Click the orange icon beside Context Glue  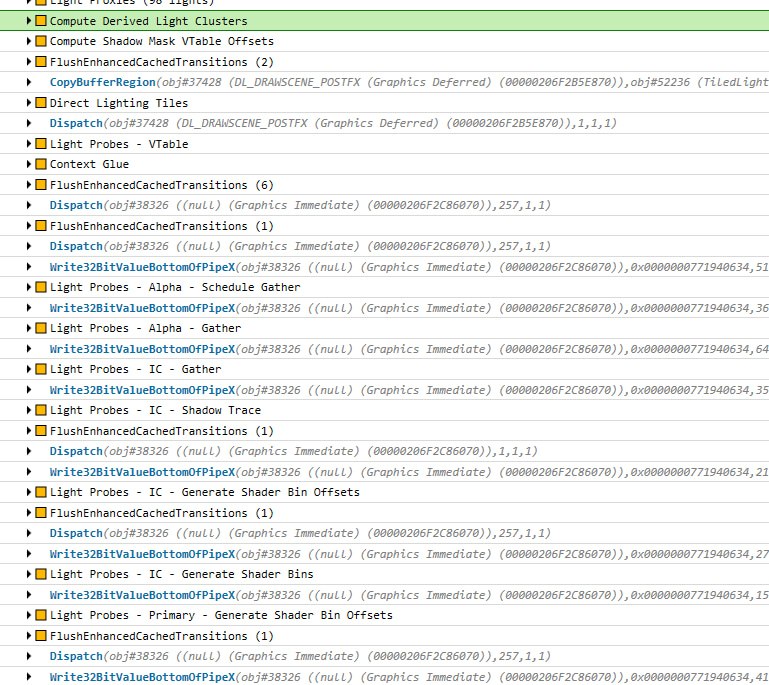(41, 164)
